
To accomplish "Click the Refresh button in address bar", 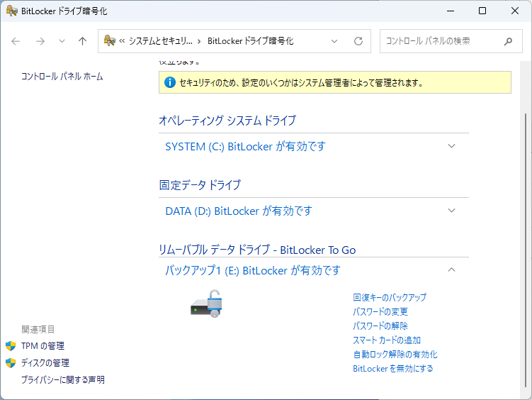I will point(358,41).
